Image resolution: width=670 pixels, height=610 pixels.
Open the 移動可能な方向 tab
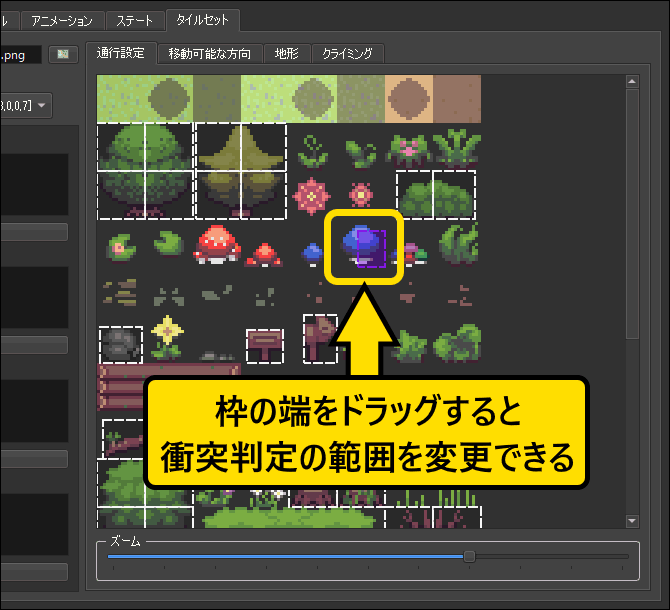[209, 54]
